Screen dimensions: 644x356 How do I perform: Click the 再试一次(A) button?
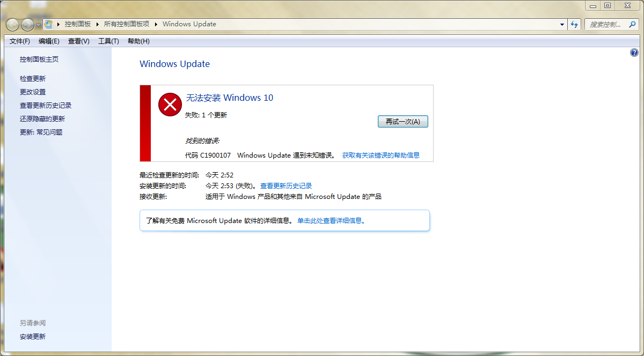coord(403,122)
